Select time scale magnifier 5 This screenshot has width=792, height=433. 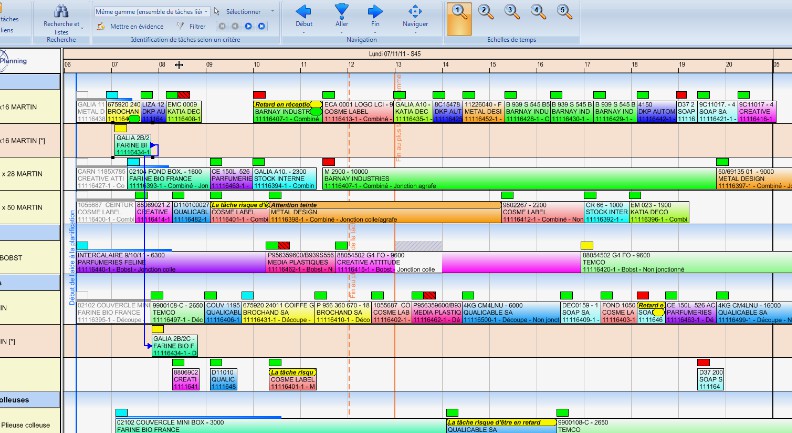tap(565, 12)
